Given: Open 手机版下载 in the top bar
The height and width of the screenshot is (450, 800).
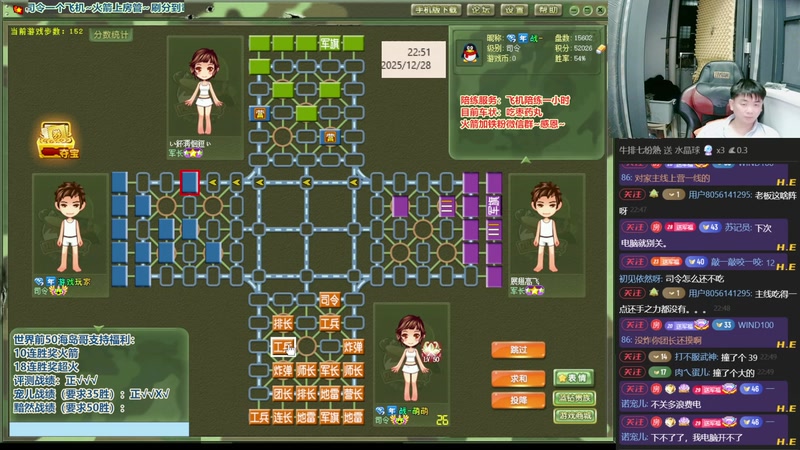Looking at the screenshot, I should [x=436, y=10].
